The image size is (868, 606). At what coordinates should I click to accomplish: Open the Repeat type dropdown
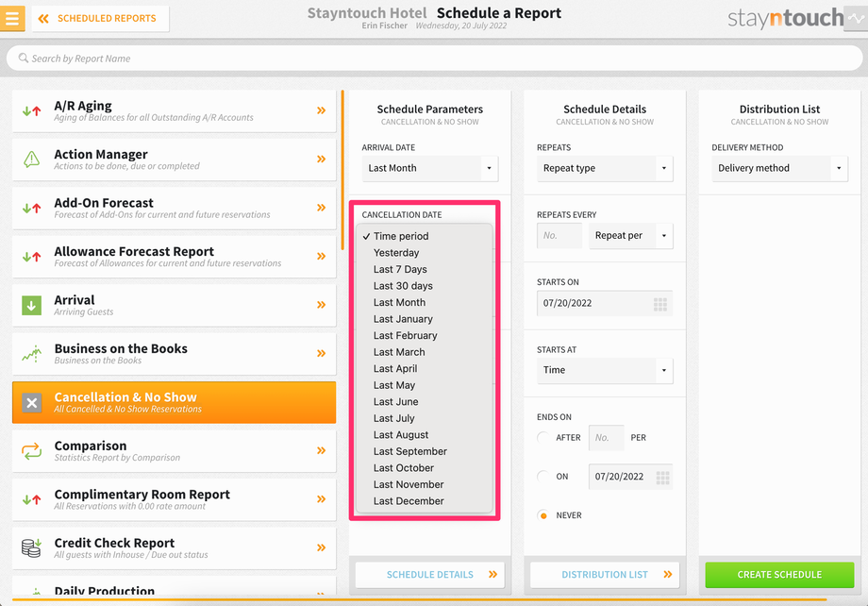[x=605, y=168]
